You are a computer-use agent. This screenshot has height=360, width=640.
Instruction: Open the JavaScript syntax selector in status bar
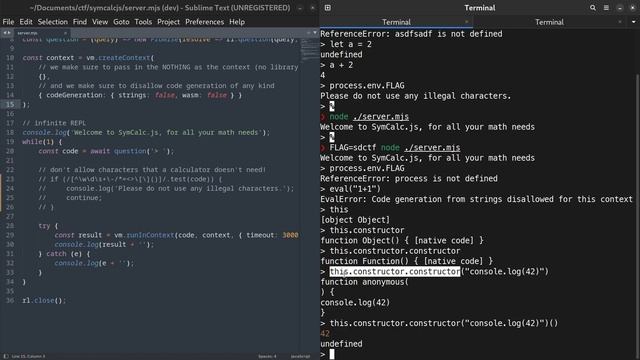point(300,356)
